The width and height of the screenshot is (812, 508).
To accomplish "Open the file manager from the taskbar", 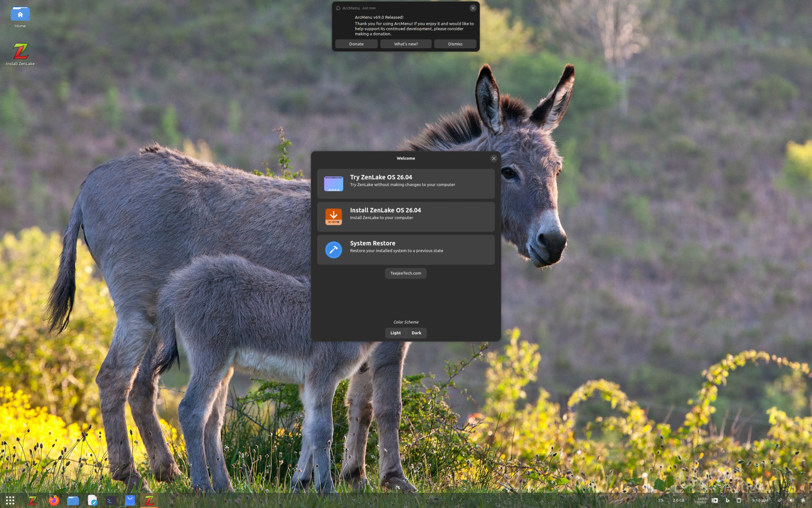I will tap(73, 500).
